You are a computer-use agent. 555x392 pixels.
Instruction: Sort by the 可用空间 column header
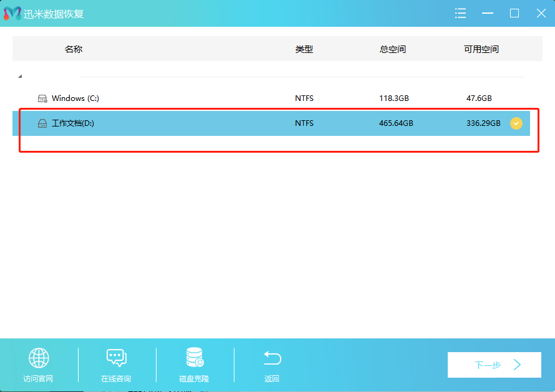(x=481, y=49)
